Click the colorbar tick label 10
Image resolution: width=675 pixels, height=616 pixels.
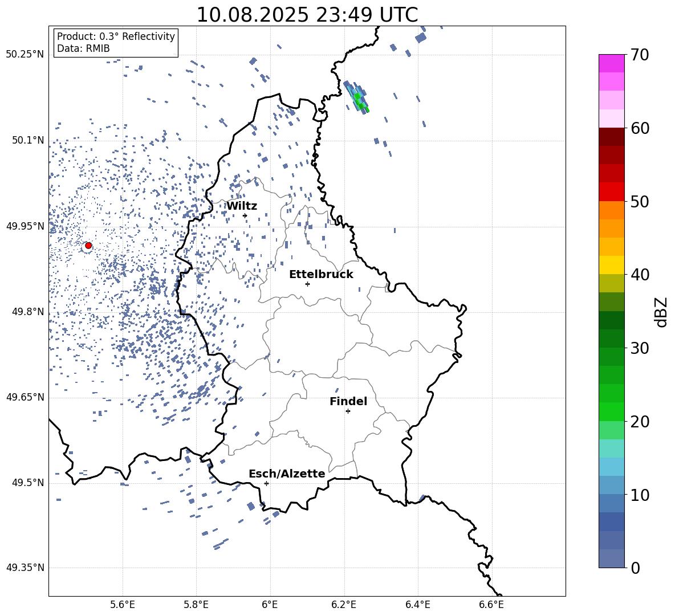[640, 495]
